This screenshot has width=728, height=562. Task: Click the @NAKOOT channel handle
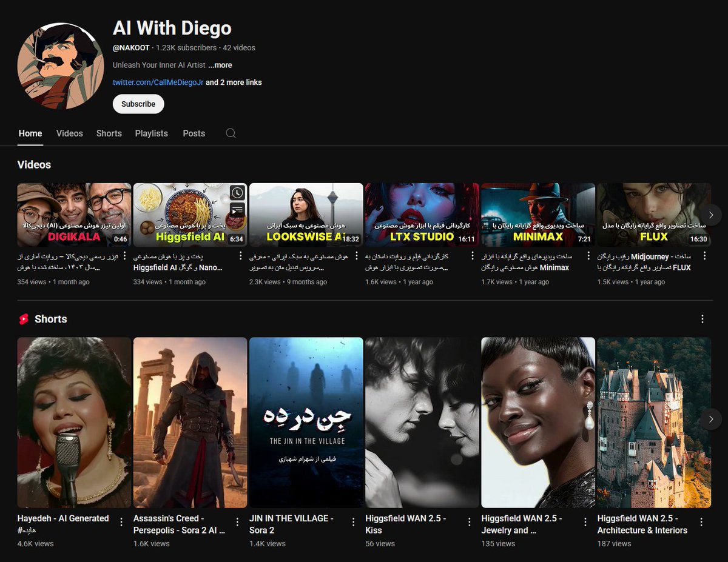tap(132, 47)
